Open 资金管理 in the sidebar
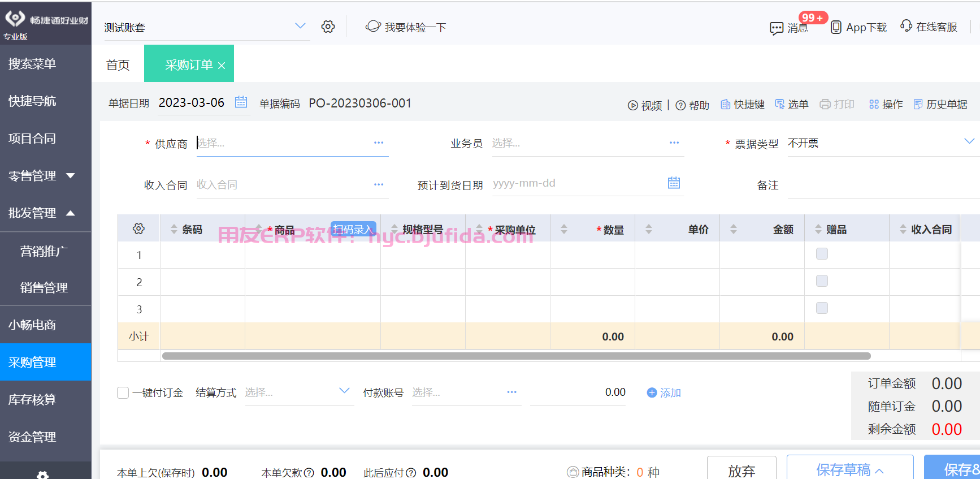This screenshot has height=479, width=980. [45, 437]
